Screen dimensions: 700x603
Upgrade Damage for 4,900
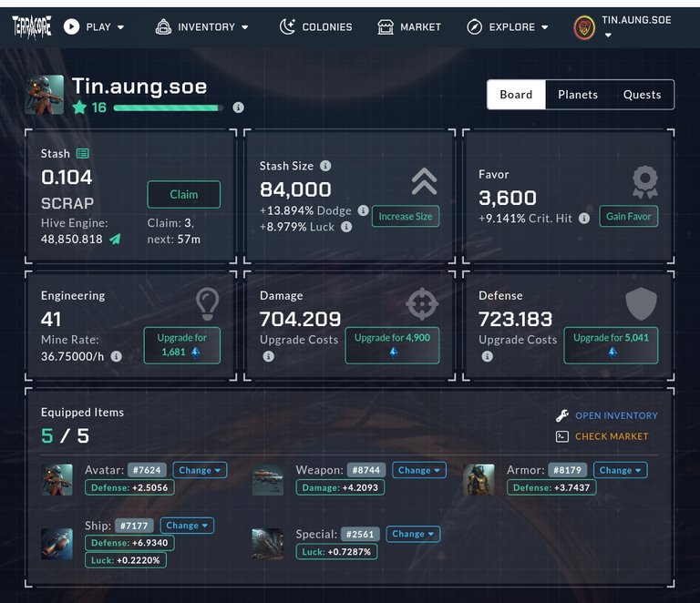pos(392,345)
